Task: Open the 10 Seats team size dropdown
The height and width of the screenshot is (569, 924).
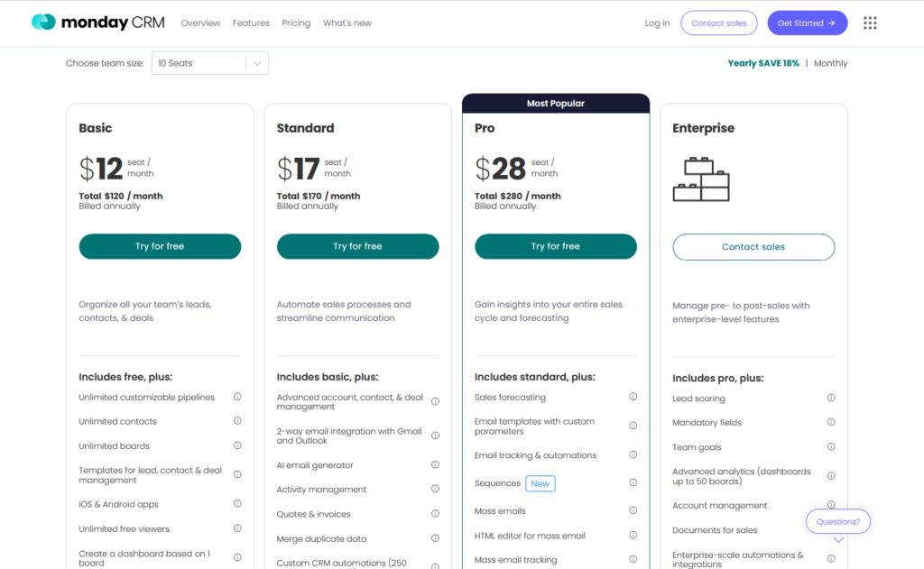Action: 209,63
